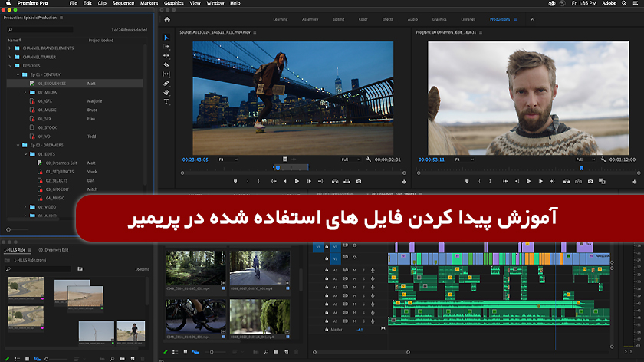Open the Graphics menu
The width and height of the screenshot is (644, 362).
(174, 3)
